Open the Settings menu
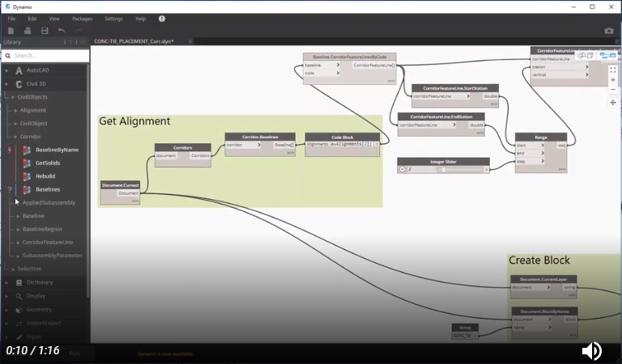The image size is (622, 364). 113,19
